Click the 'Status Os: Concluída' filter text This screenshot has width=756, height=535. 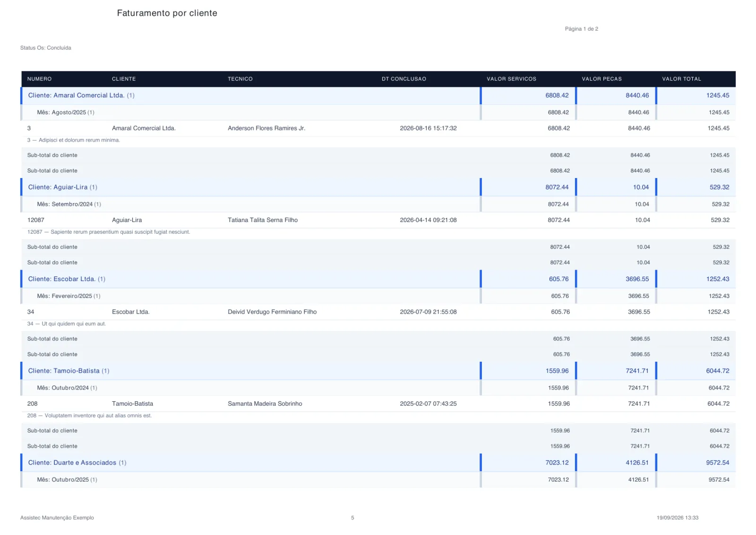pos(46,48)
